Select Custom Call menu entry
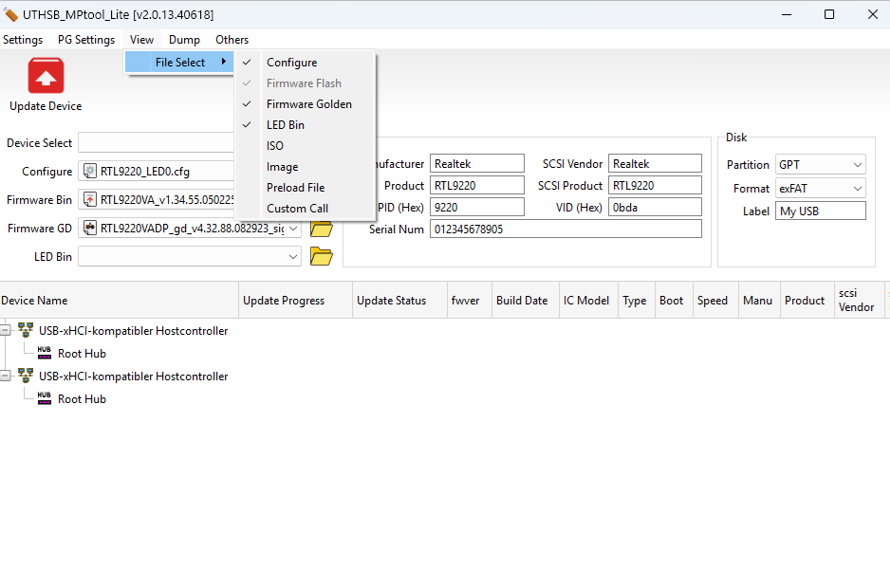 click(x=297, y=209)
